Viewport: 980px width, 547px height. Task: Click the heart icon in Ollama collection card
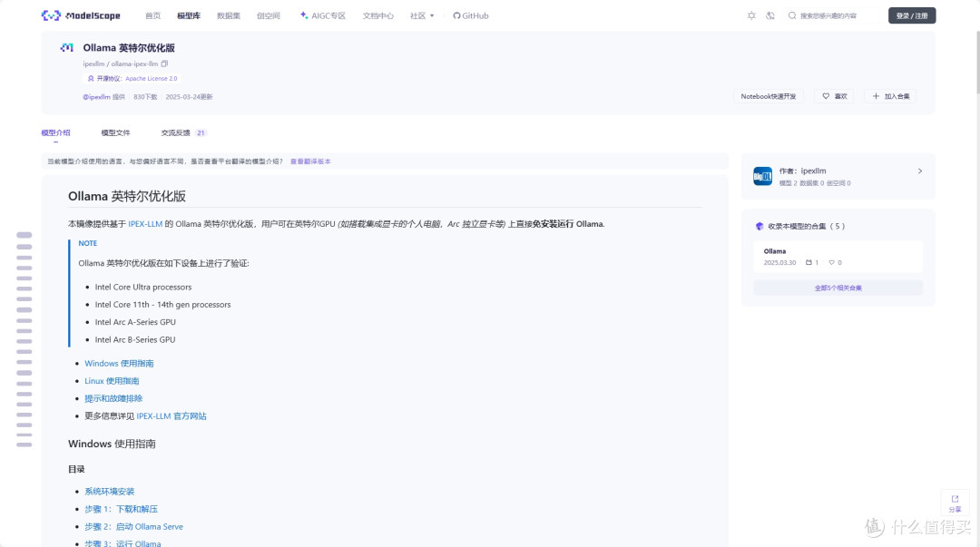[831, 262]
